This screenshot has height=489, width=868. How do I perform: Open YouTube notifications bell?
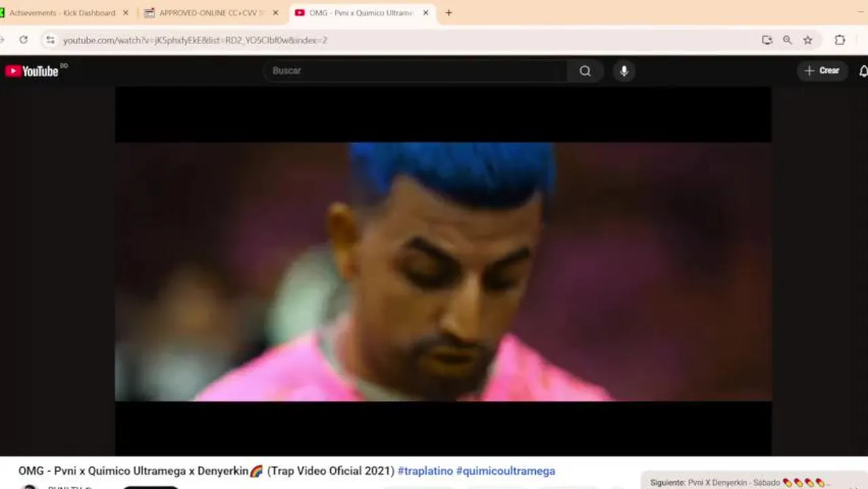pyautogui.click(x=863, y=71)
